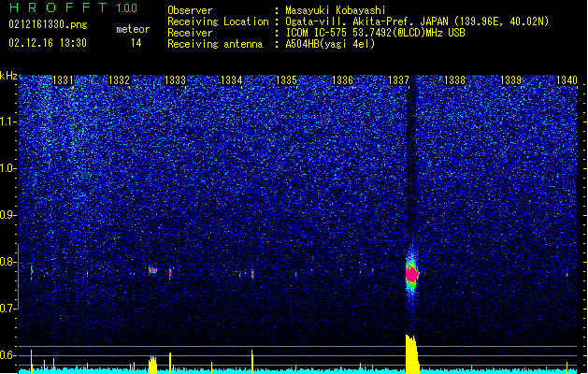Click the 1337 time marker
Viewport: 588px width, 374px height.
pyautogui.click(x=398, y=80)
